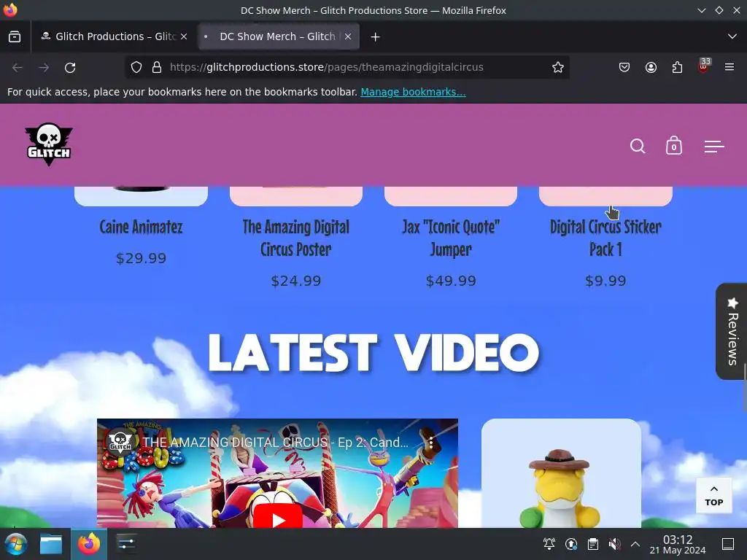747x560 pixels.
Task: Open the Firefox account icon
Action: pyautogui.click(x=651, y=67)
